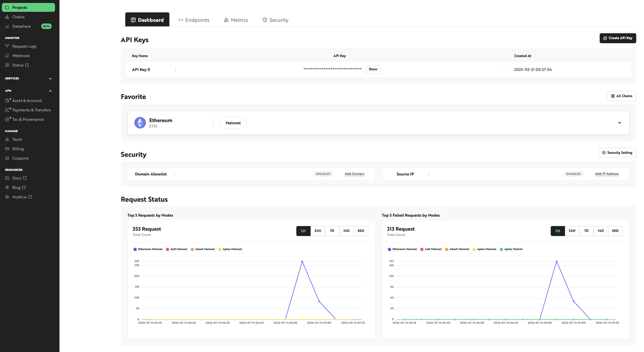Open Chains in the sidebar
The image size is (644, 352).
[x=18, y=17]
